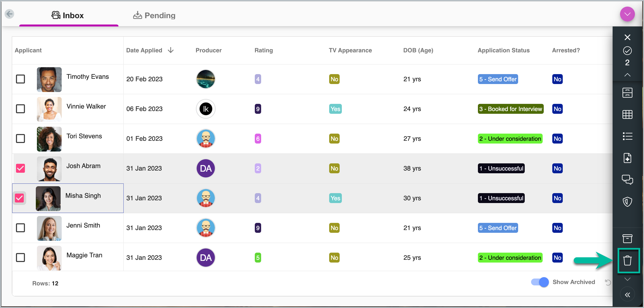The height and width of the screenshot is (308, 644).
Task: Open Maggie Tran's profile photo
Action: point(49,258)
